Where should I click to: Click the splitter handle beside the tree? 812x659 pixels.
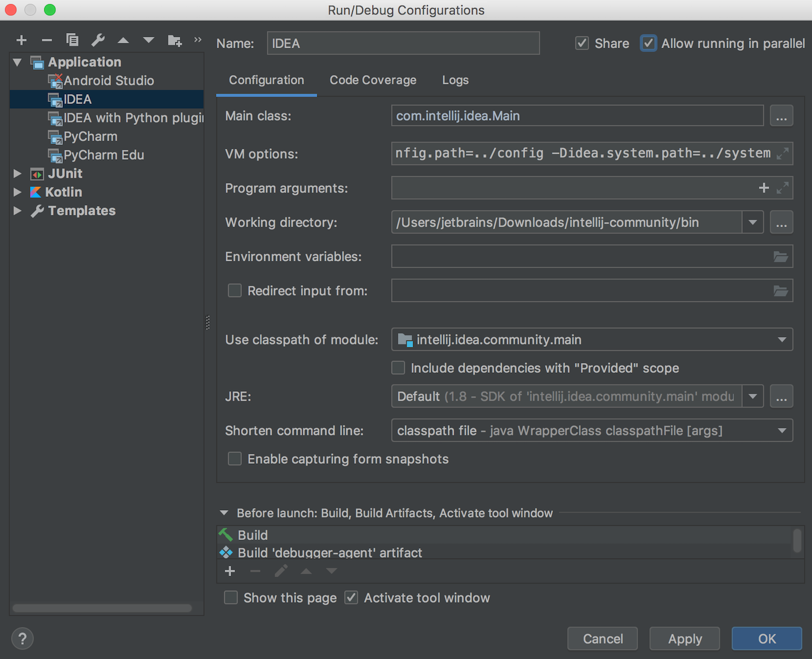click(208, 322)
